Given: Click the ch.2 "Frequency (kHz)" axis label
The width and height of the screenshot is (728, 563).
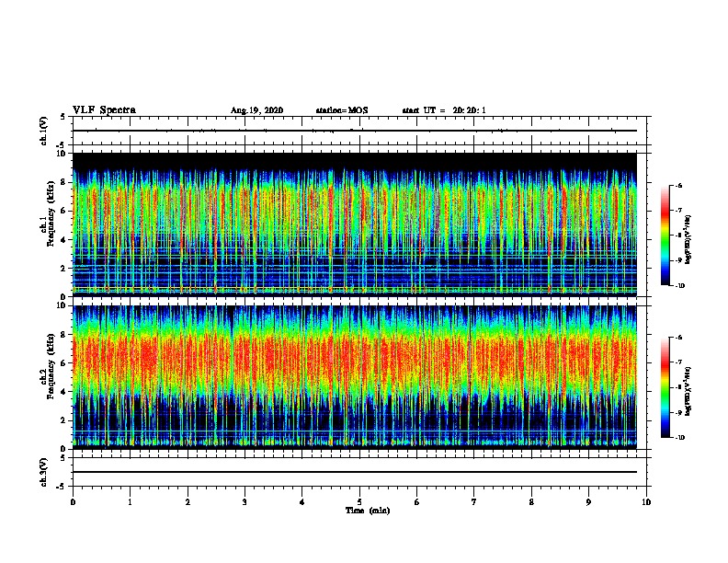Looking at the screenshot, I should (51, 366).
